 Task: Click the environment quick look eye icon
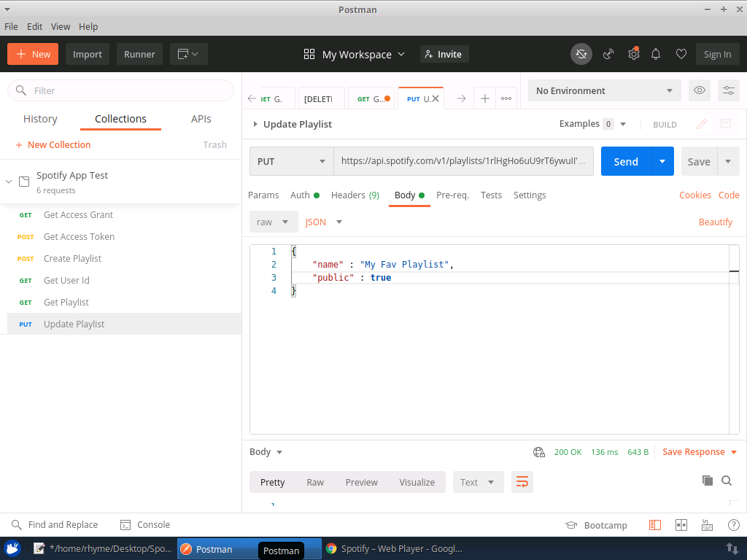point(700,90)
